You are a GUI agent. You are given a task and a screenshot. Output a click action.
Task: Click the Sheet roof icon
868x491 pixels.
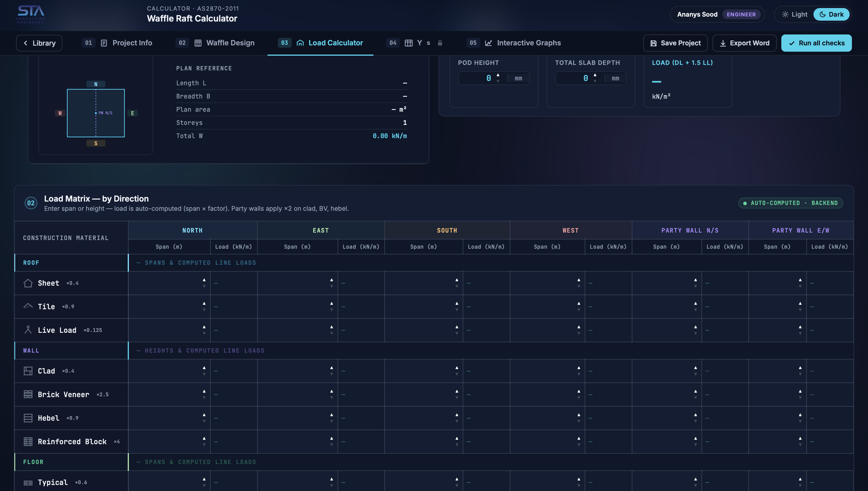28,283
